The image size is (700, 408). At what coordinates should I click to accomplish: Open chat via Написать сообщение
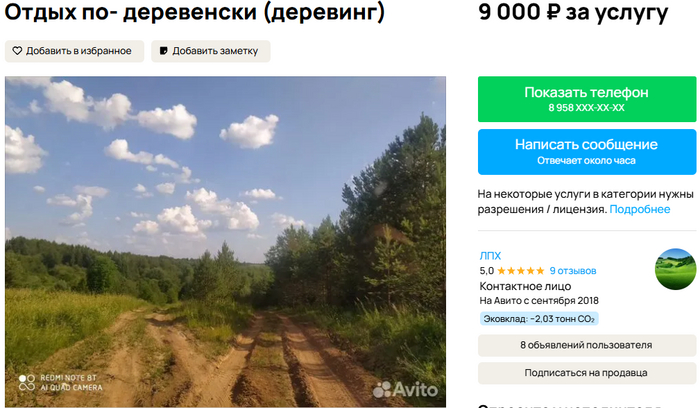tap(587, 152)
